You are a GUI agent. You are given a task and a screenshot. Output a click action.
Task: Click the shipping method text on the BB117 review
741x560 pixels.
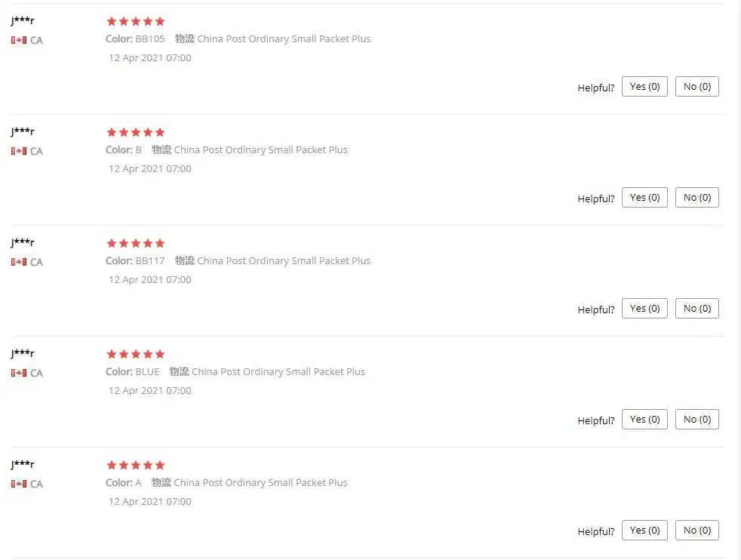coord(284,261)
